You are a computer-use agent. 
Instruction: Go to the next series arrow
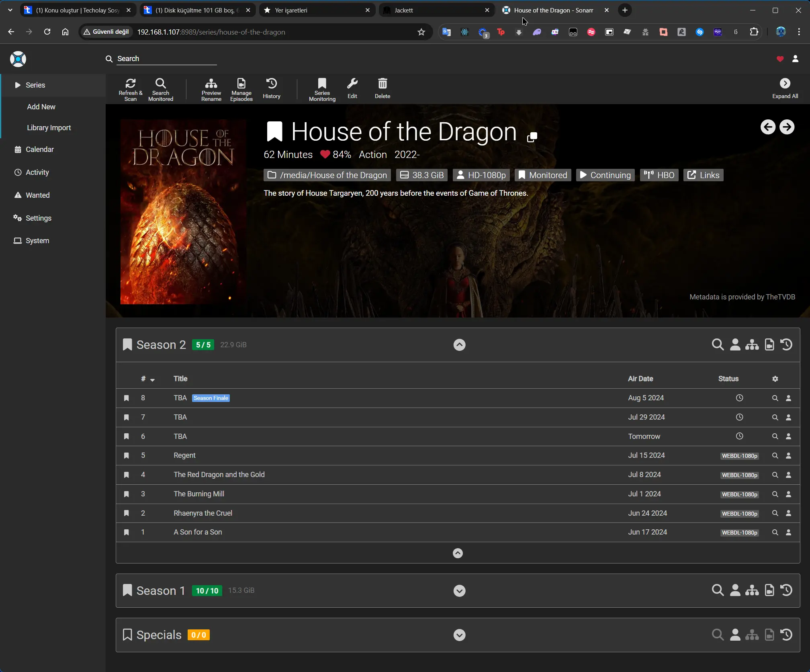pos(787,127)
